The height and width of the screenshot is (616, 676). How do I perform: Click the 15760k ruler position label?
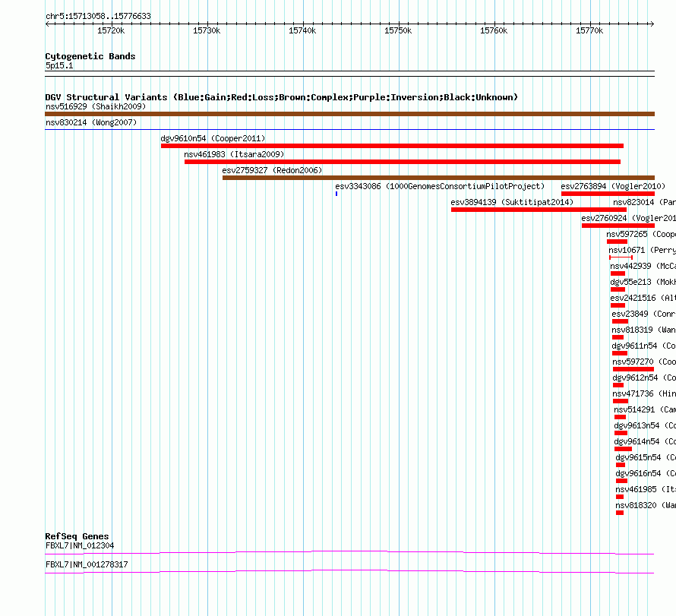[494, 30]
